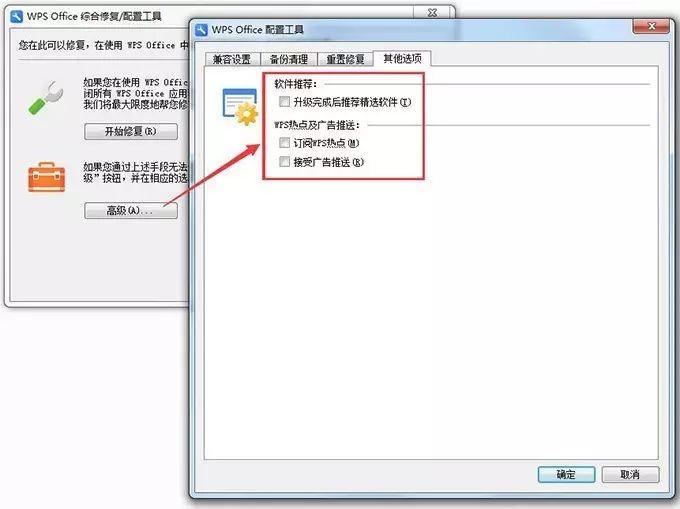Click the settings window gear icon
The width and height of the screenshot is (680, 509).
pos(240,107)
